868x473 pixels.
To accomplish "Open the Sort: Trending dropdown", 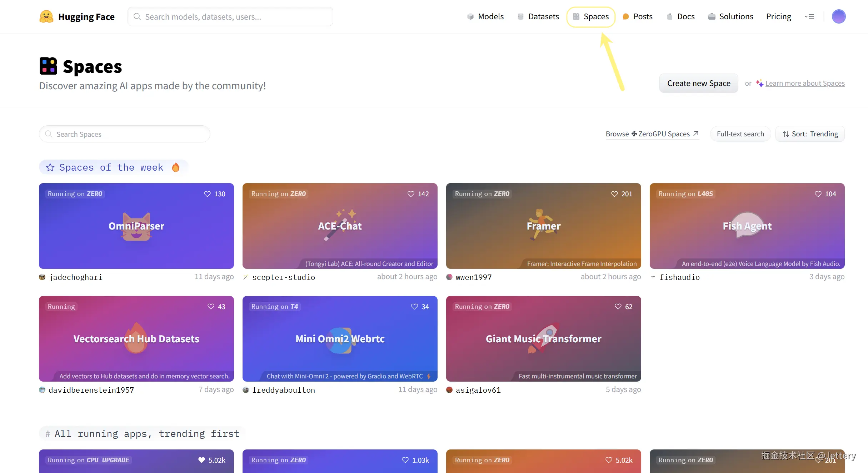I will (x=810, y=134).
